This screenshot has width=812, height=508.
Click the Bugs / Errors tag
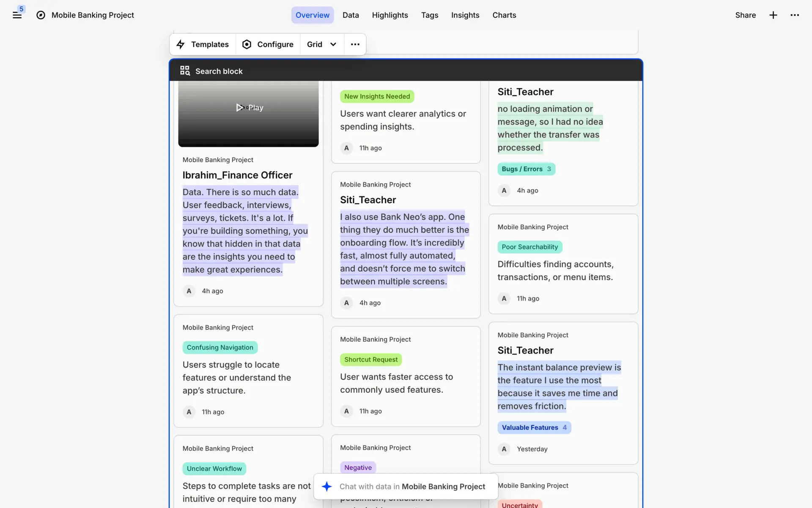(x=526, y=169)
